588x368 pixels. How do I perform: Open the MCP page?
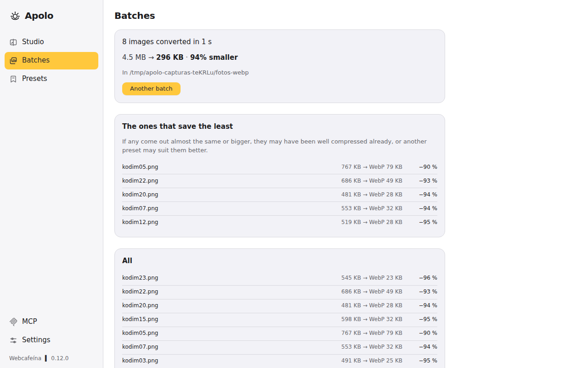(51, 322)
